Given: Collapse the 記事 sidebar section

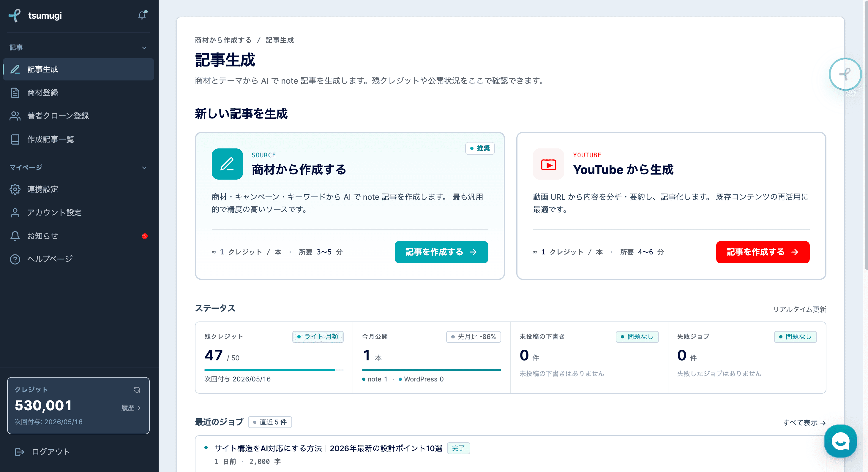Looking at the screenshot, I should [x=144, y=48].
